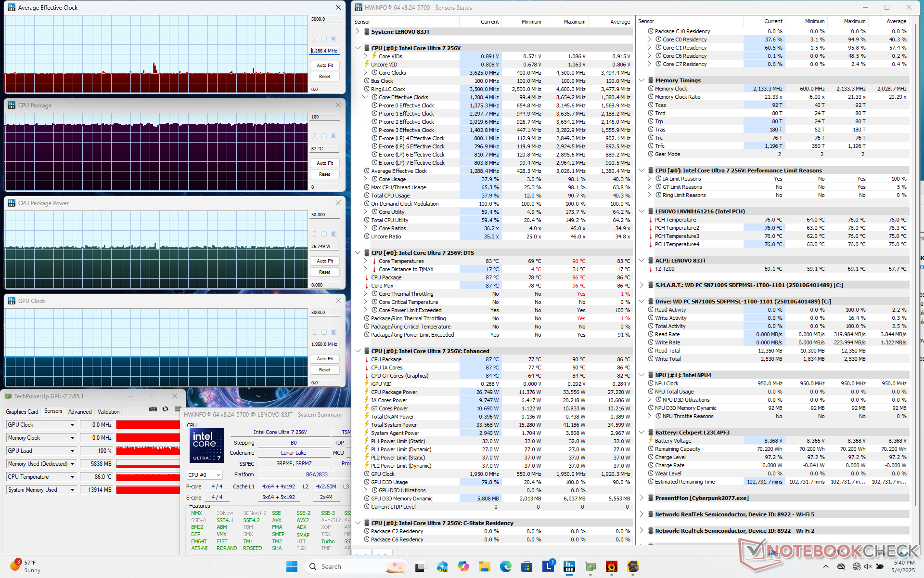
Task: Click the thermometer icon beside PCH Temperature
Action: (650, 220)
